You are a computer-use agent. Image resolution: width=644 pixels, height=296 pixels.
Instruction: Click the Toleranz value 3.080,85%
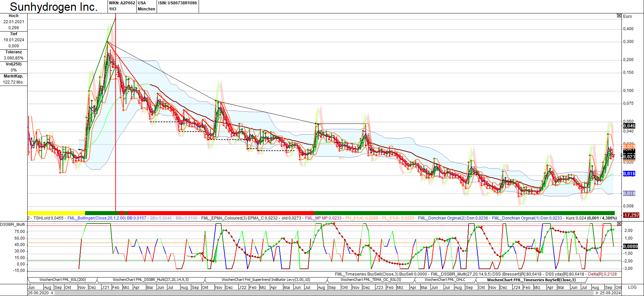click(x=13, y=58)
